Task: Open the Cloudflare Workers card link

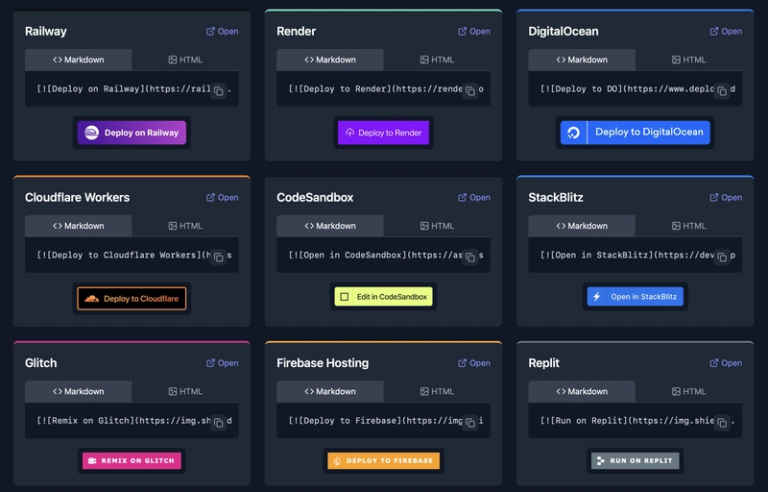Action: [x=222, y=197]
